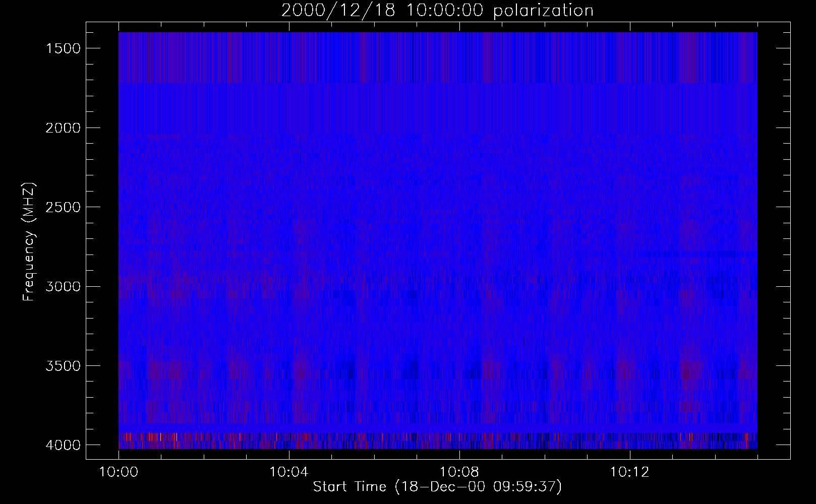Click the 1500 frequency tick label
The width and height of the screenshot is (816, 504).
(63, 48)
